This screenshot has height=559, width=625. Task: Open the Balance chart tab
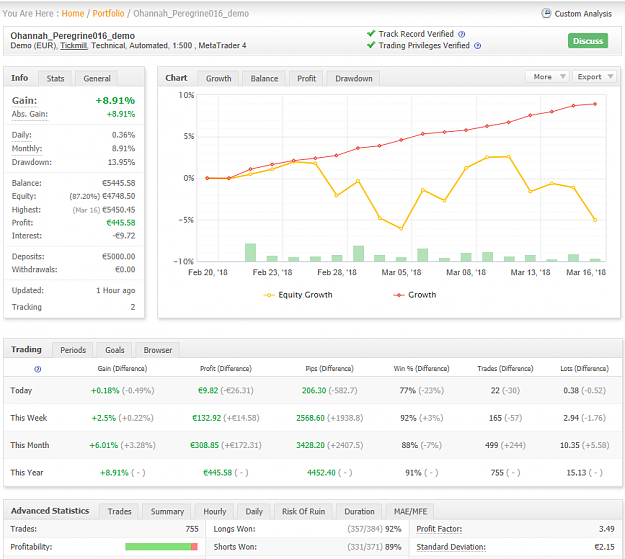point(264,79)
